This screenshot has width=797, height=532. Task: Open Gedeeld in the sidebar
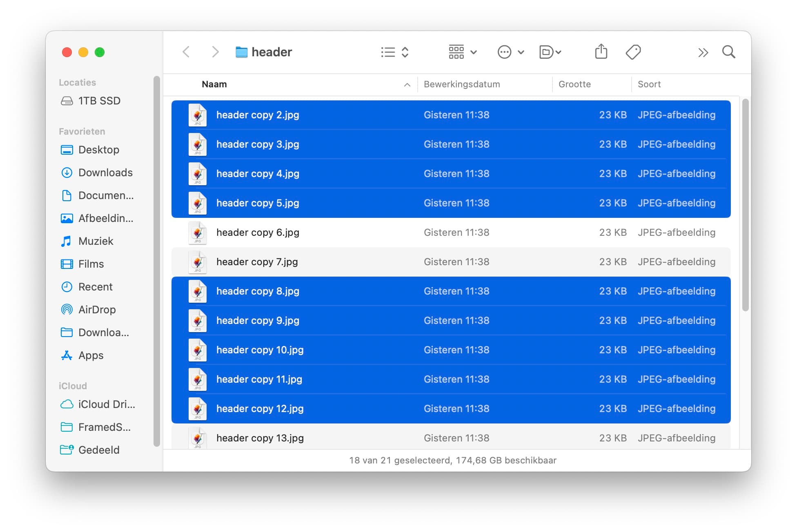click(x=98, y=450)
